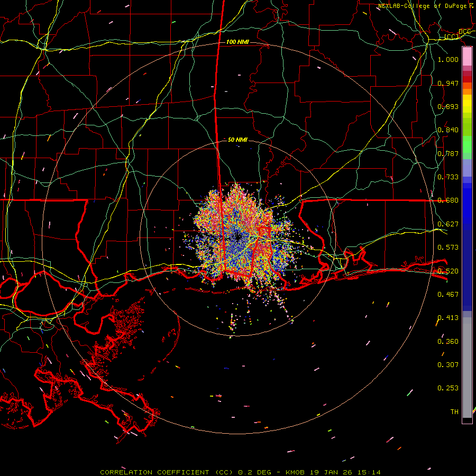Click the 0.733 scale value
The image size is (476, 476).
[448, 177]
